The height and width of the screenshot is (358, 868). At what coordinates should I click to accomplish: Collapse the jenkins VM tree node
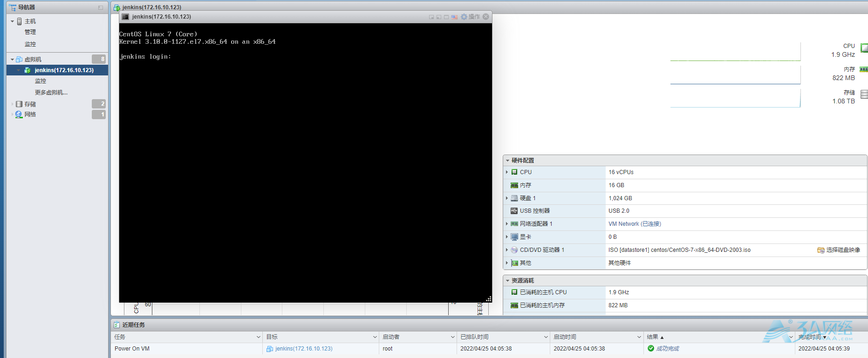(19, 70)
